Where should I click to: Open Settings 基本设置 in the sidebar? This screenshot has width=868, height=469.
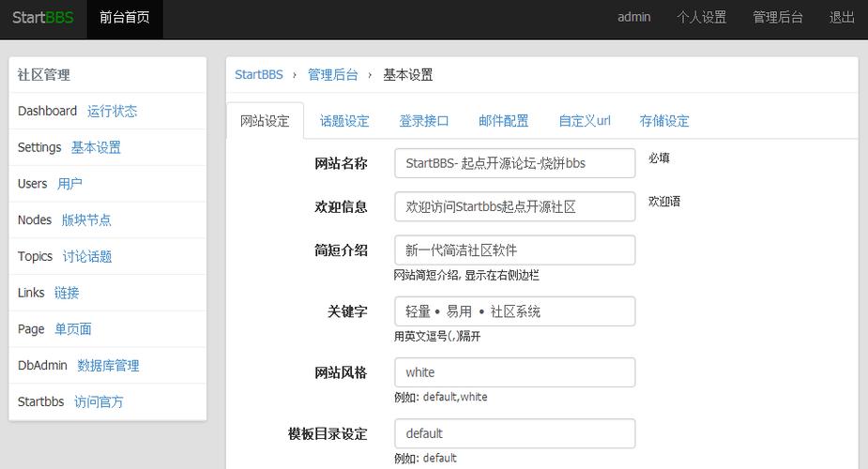point(96,147)
